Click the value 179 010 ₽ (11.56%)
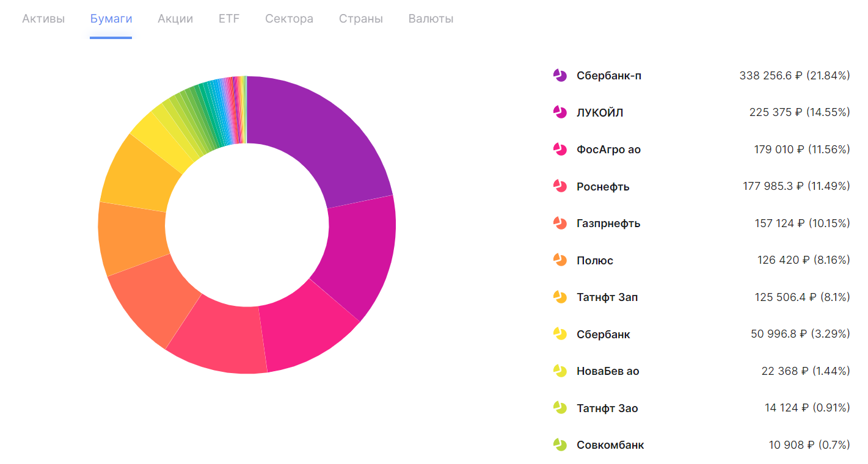Screen dimensions: 868x464 click(x=802, y=150)
